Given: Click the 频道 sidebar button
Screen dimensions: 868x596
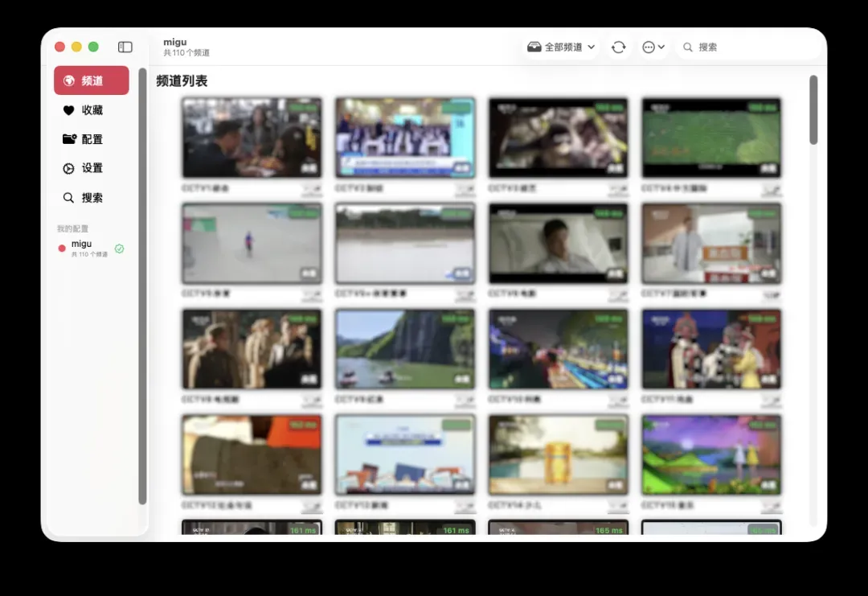Looking at the screenshot, I should pyautogui.click(x=92, y=80).
